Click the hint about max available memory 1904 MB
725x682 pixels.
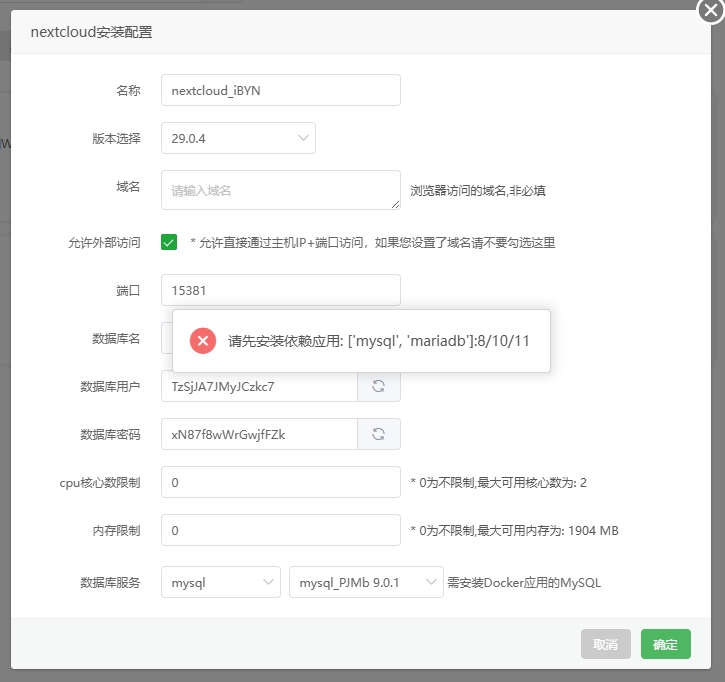click(x=514, y=531)
